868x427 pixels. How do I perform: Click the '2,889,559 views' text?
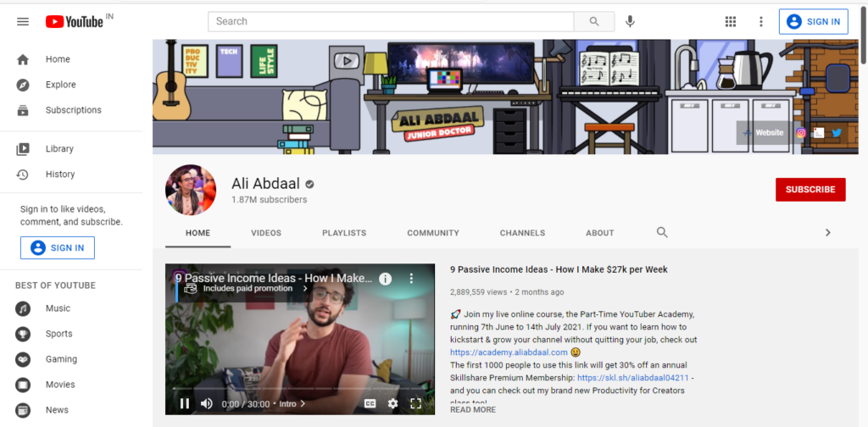point(478,292)
